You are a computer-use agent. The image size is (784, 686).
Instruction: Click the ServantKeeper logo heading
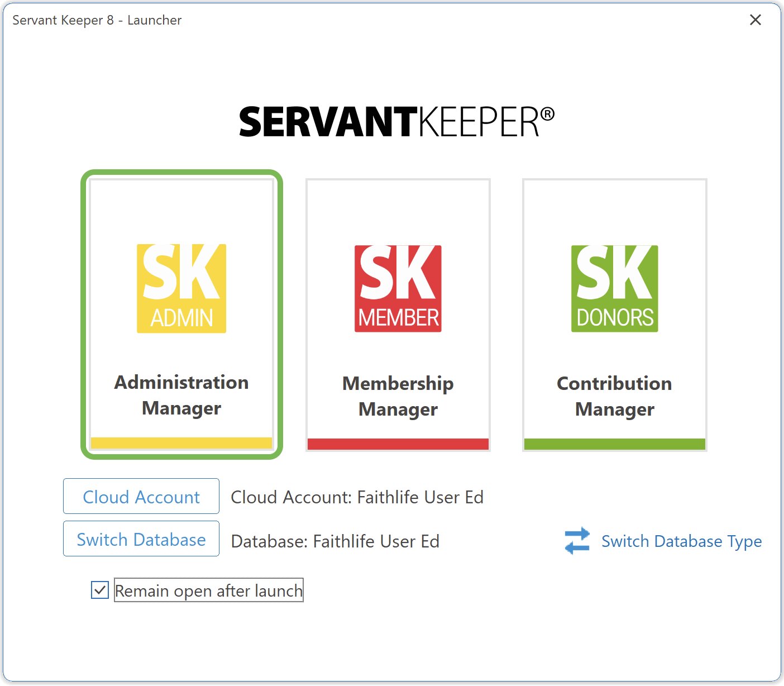tap(396, 122)
